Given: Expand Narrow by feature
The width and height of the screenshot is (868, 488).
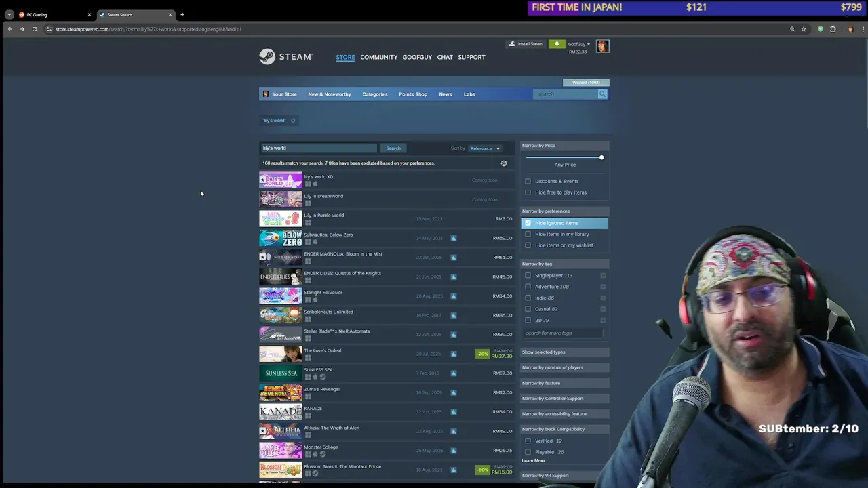Looking at the screenshot, I should [x=564, y=383].
